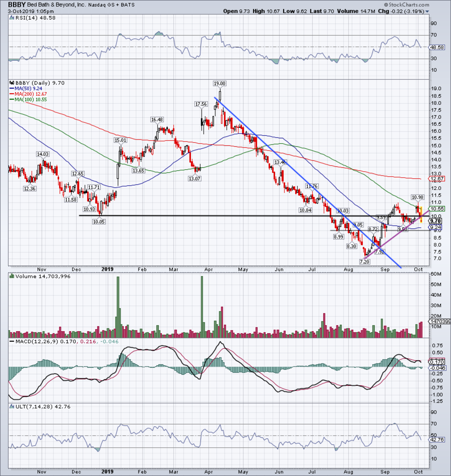The height and width of the screenshot is (476, 451).
Task: Select the green MA(100) legend line
Action: [12, 100]
